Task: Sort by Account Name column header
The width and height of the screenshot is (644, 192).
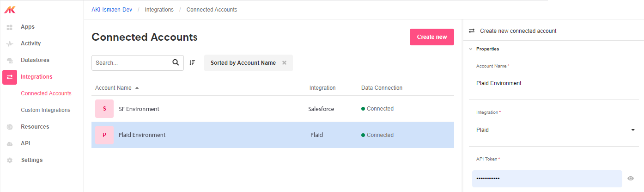Action: coord(117,88)
